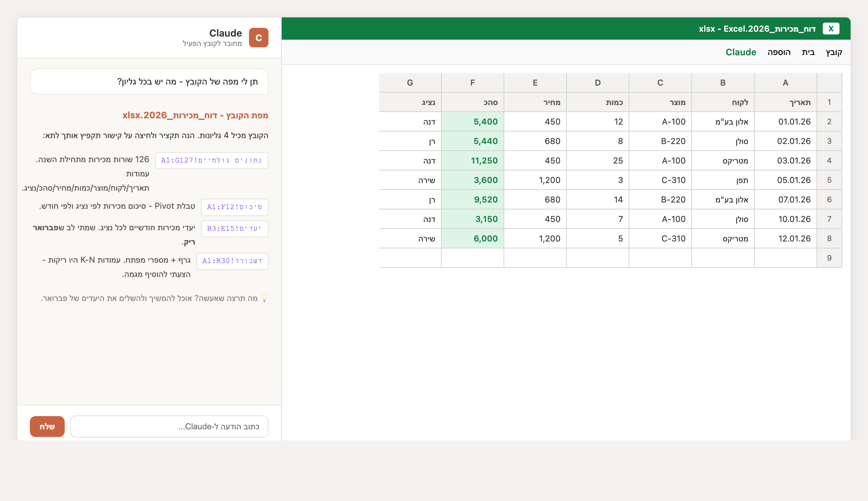Select column A header
The width and height of the screenshot is (868, 501).
click(x=785, y=82)
